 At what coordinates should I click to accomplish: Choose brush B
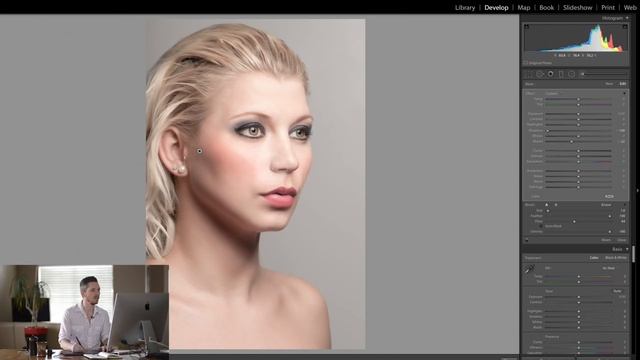coord(556,204)
